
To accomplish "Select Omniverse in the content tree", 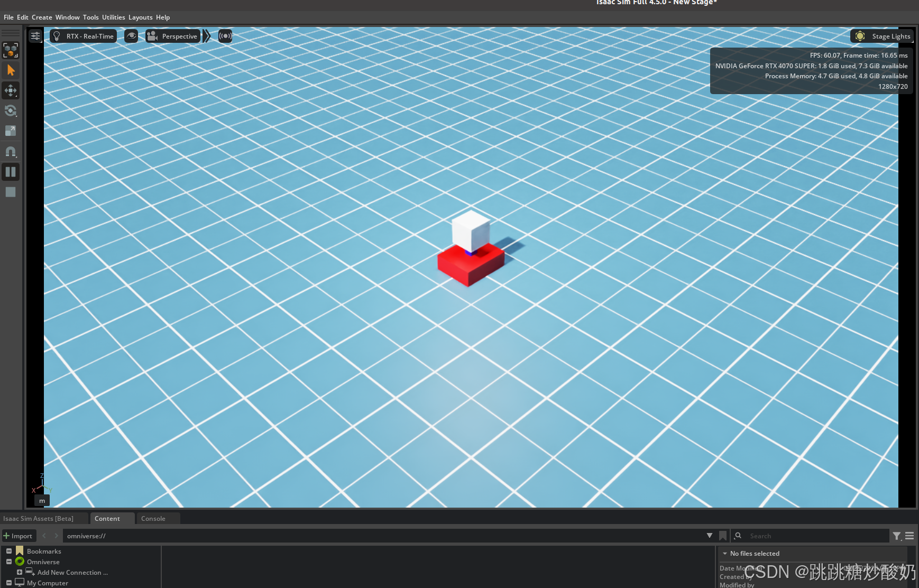I will coord(43,562).
